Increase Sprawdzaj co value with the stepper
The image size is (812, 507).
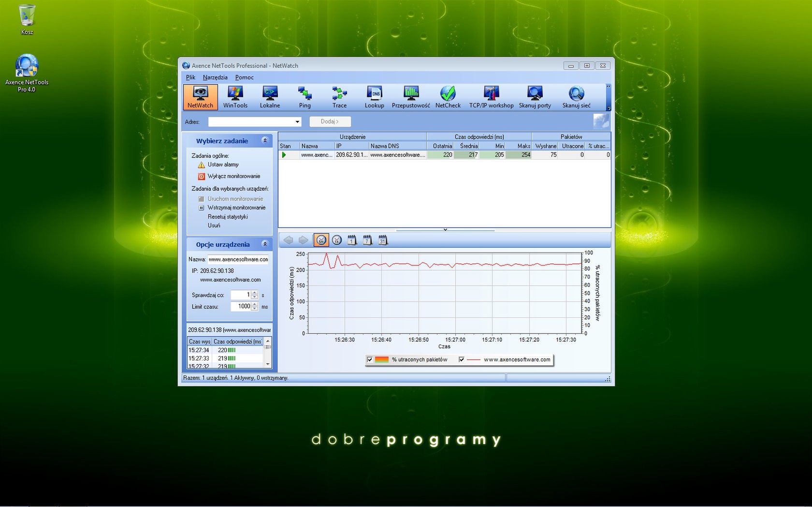255,293
